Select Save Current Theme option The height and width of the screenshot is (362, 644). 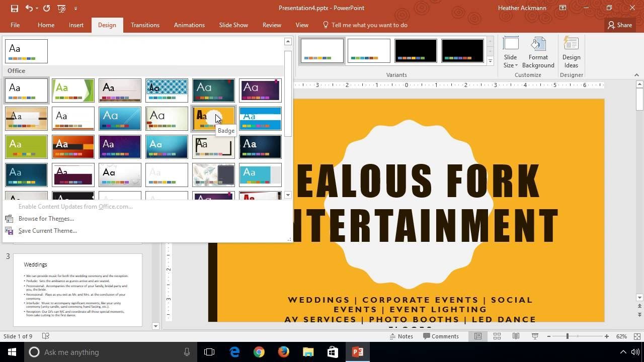(48, 231)
